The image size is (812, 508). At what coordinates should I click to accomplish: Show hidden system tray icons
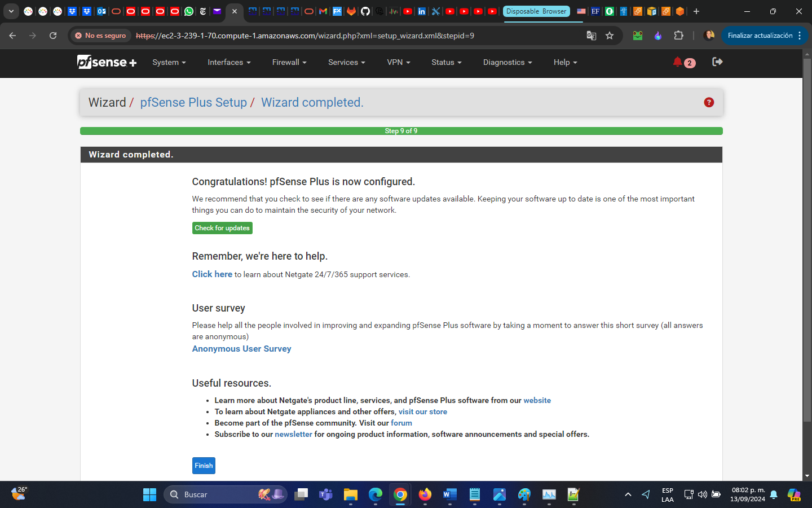pos(628,494)
